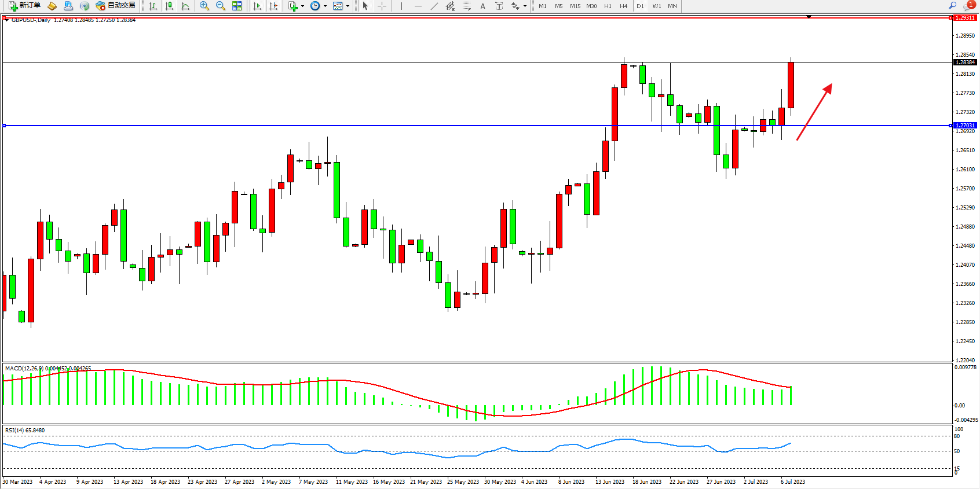980x489 pixels.
Task: Select the M15 timeframe button
Action: [575, 6]
